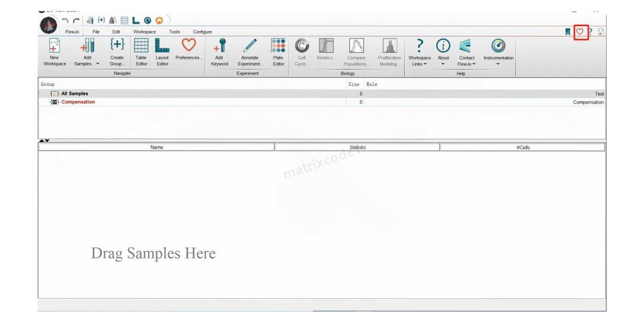The height and width of the screenshot is (323, 644).
Task: Click the "Drag Samples Here" placeholder text
Action: [x=153, y=253]
